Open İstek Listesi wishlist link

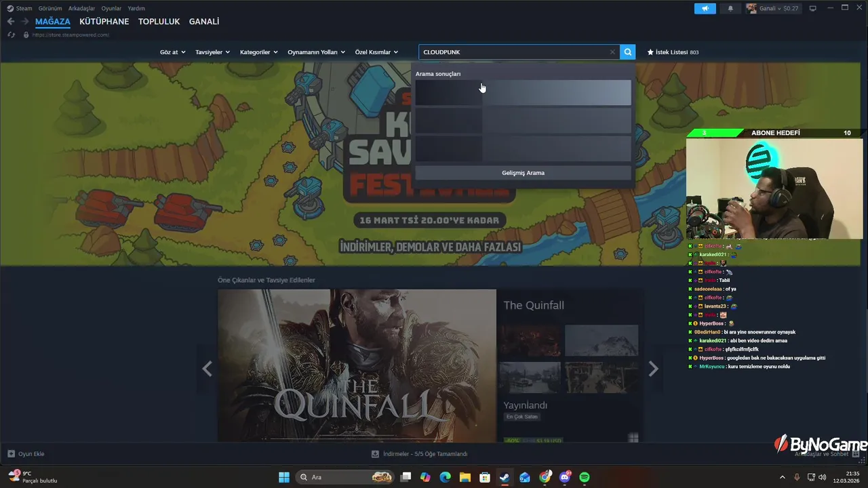click(x=673, y=52)
